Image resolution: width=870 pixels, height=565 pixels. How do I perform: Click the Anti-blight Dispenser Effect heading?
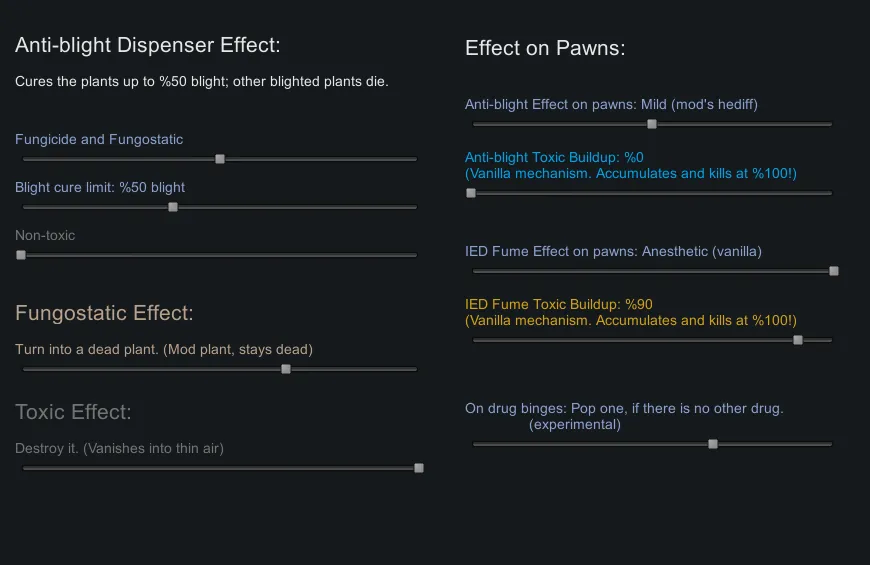pos(148,45)
